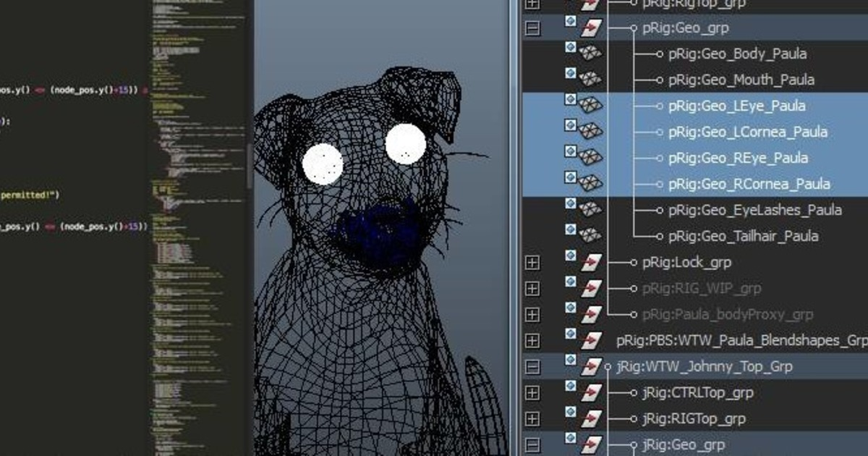The image size is (868, 456).
Task: Click mesh icon of pRig:Geo_Body_Paula
Action: click(x=592, y=54)
